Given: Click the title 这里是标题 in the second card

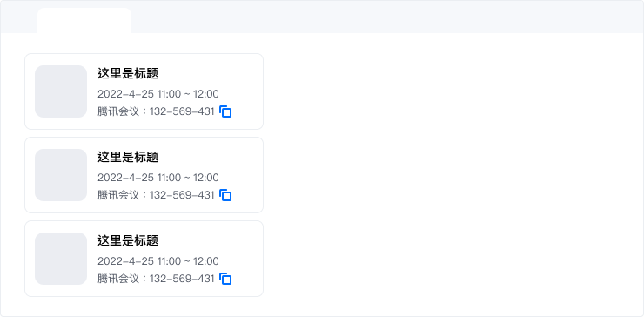Looking at the screenshot, I should (x=128, y=157).
